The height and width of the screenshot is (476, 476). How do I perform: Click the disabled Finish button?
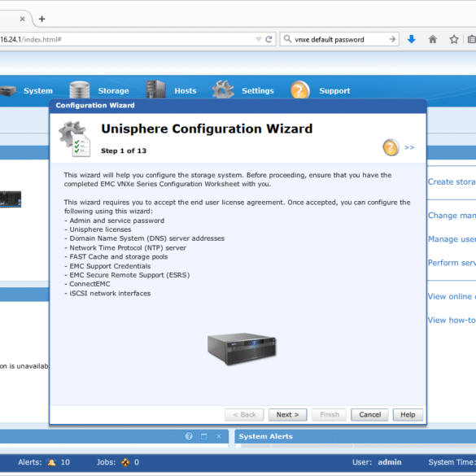(x=330, y=415)
